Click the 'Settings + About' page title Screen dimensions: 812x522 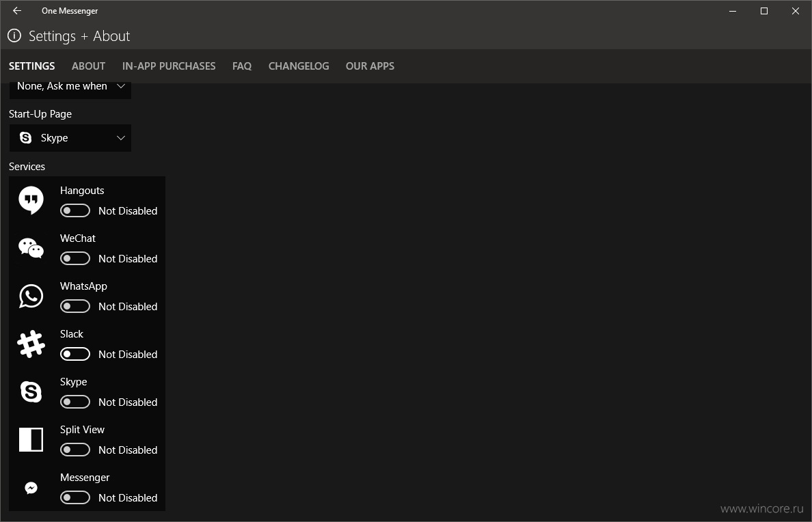tap(79, 36)
